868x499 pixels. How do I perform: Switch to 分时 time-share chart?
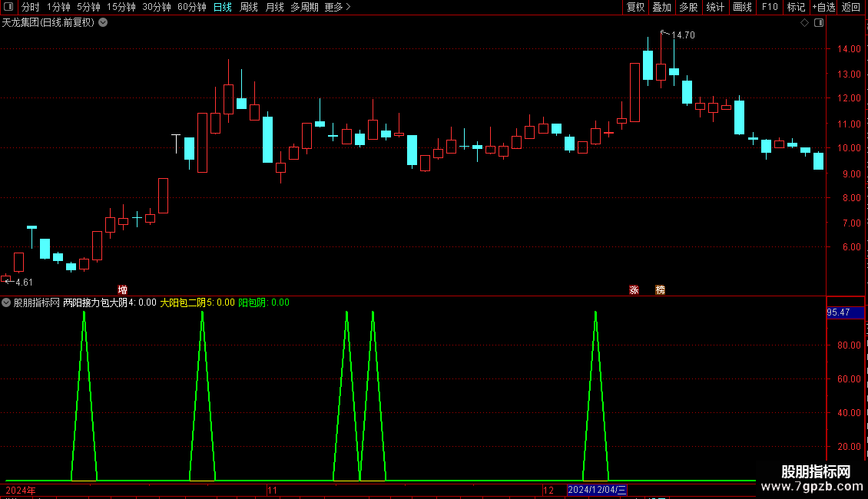(31, 7)
